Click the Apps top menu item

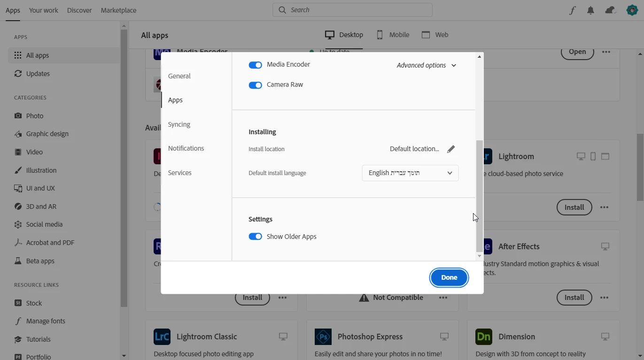pos(13,10)
